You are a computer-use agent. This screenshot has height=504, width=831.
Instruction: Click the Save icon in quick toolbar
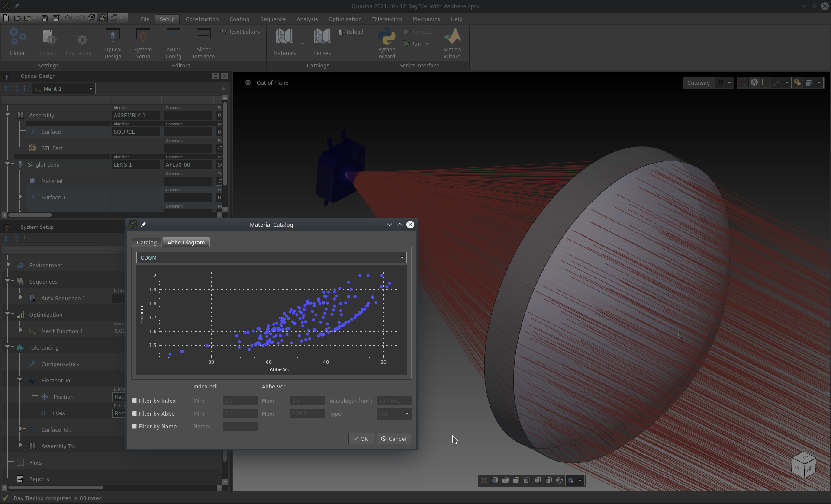(44, 18)
